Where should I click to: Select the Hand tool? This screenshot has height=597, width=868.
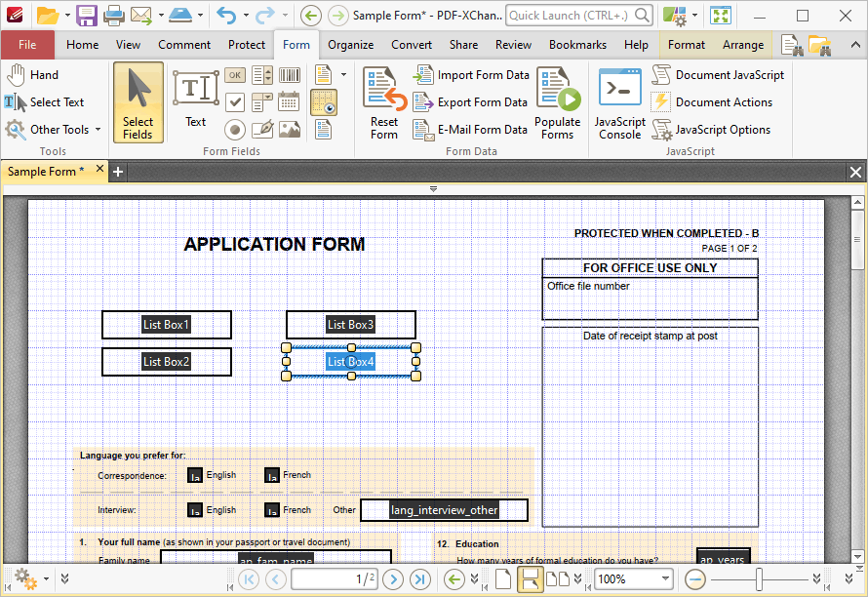[x=32, y=75]
